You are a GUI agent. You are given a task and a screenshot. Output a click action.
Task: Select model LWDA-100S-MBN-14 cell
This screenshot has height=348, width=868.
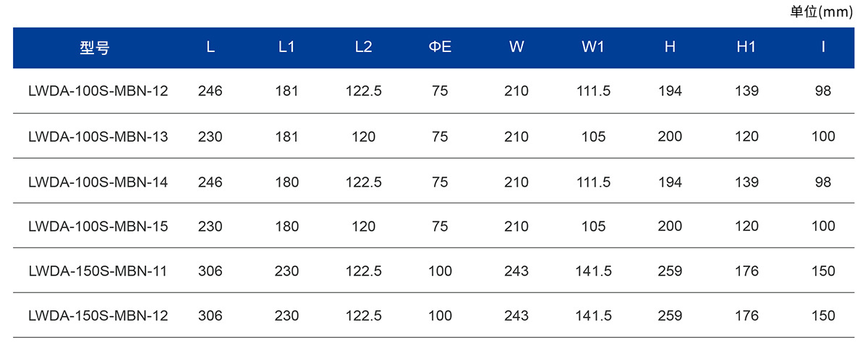click(x=98, y=182)
